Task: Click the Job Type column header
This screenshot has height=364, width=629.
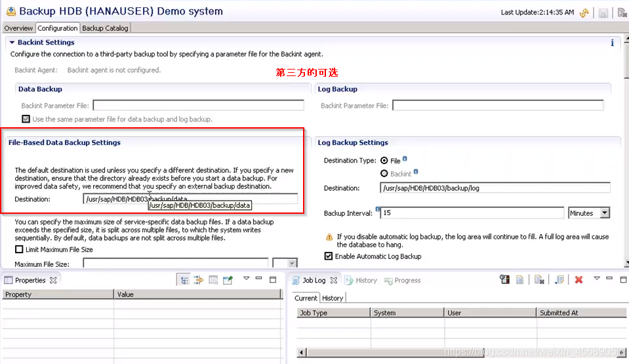Action: coord(333,313)
